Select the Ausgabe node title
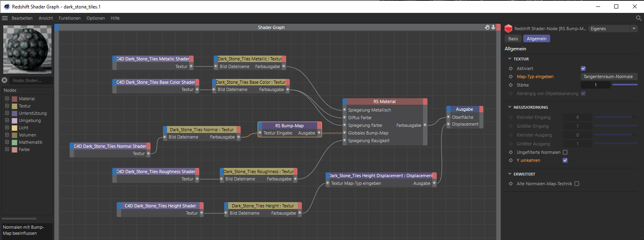 (x=464, y=109)
